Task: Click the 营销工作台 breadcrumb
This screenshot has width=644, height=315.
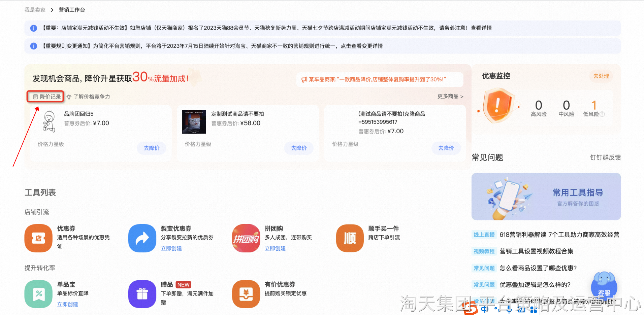Action: pos(72,10)
